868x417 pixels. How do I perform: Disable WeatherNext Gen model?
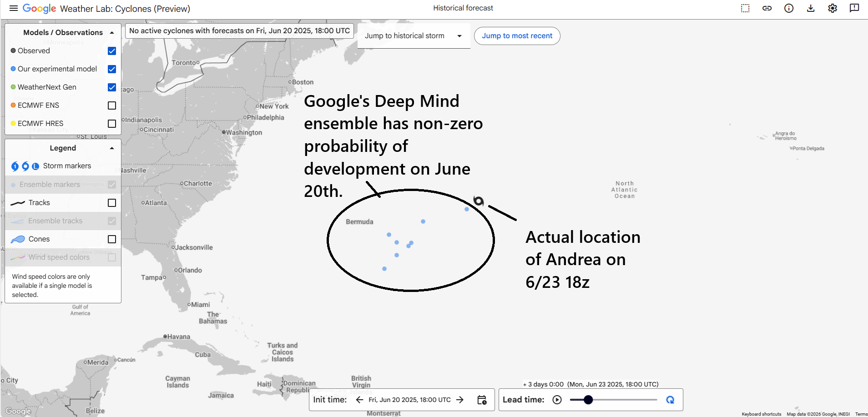pos(112,87)
